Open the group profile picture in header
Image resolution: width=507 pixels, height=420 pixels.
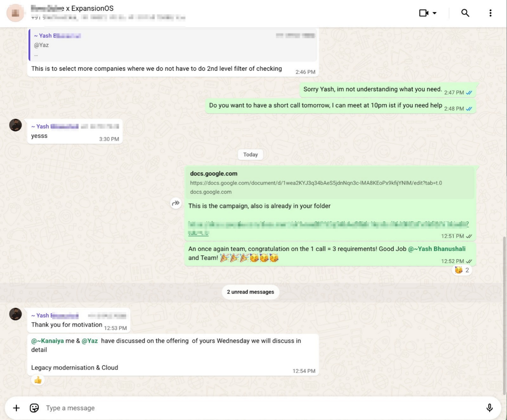tap(15, 13)
